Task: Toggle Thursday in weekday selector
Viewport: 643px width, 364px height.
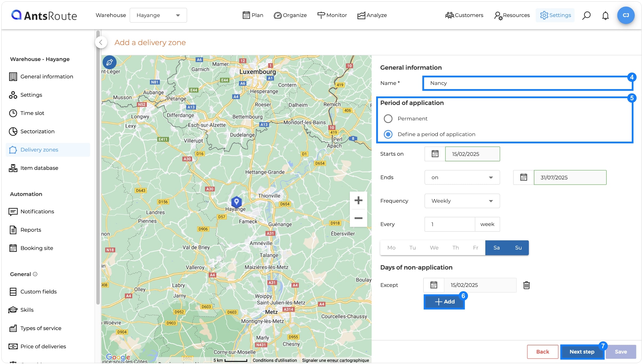Action: click(455, 248)
